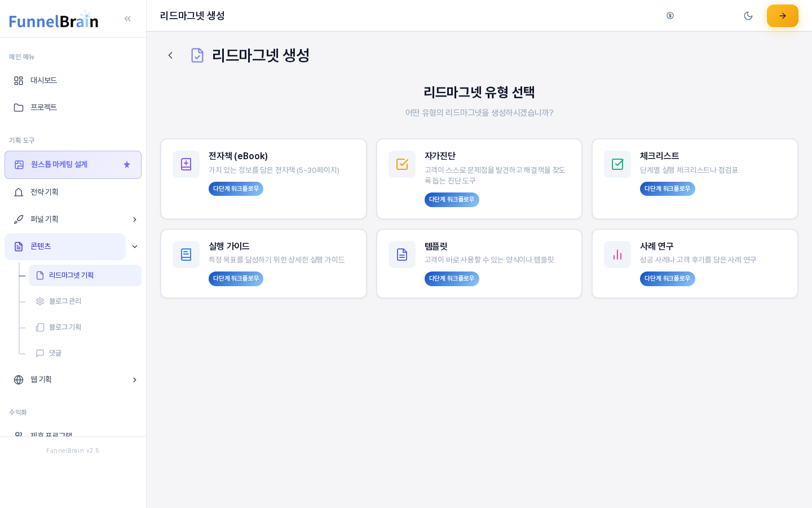Image resolution: width=812 pixels, height=508 pixels.
Task: Click the back arrow beside page title
Action: point(170,55)
